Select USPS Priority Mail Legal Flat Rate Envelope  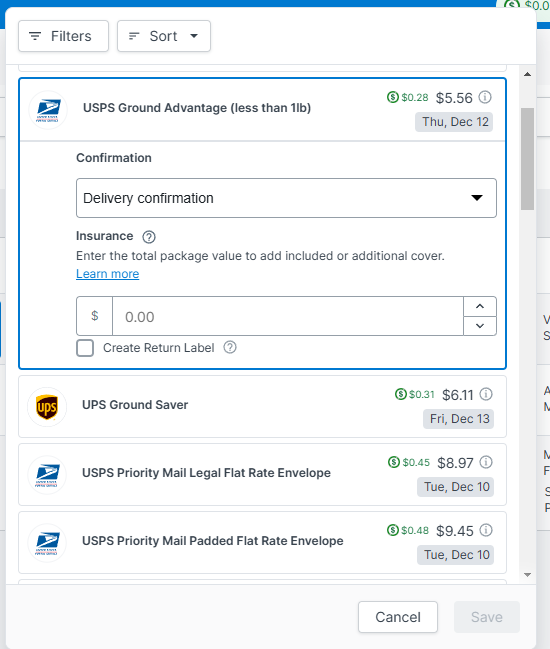click(x=262, y=474)
